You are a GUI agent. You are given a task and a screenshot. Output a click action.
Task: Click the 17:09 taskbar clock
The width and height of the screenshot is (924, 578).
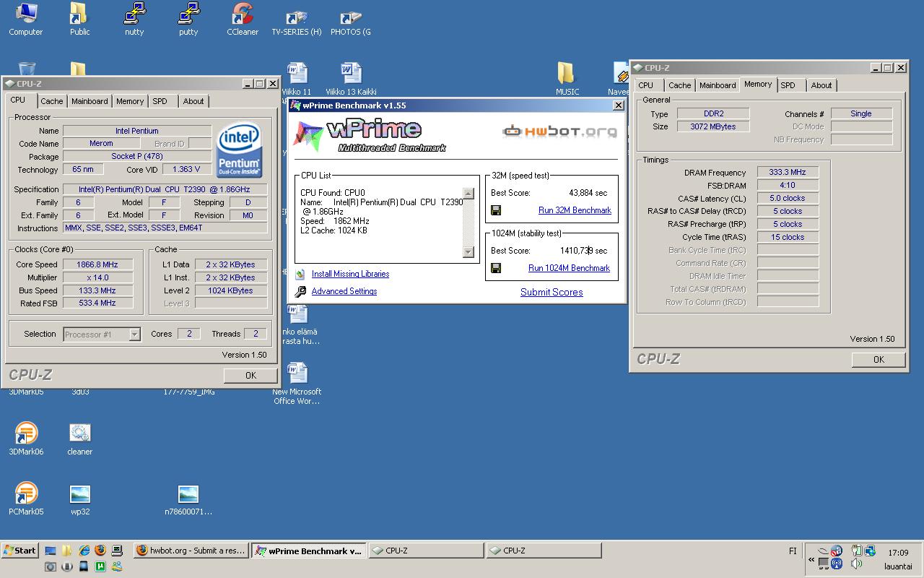899,553
